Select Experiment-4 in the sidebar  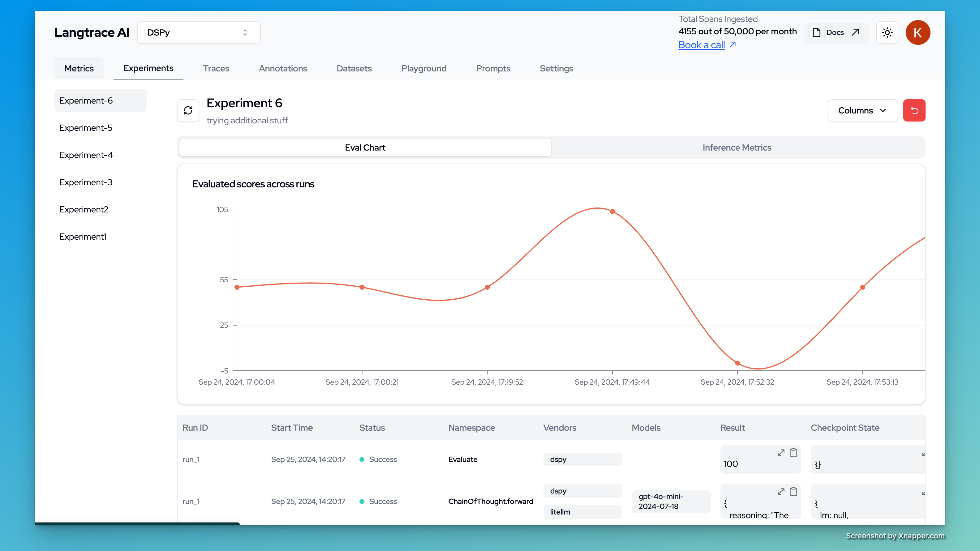tap(86, 155)
